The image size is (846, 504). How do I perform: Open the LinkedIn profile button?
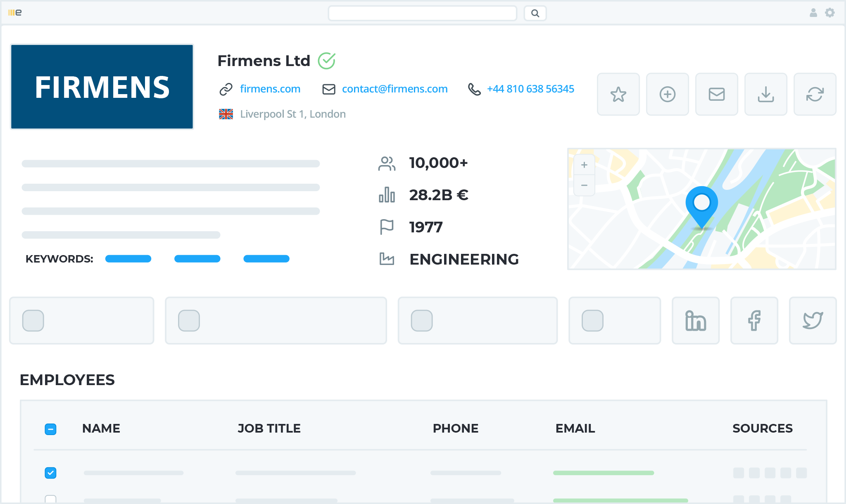(x=696, y=321)
